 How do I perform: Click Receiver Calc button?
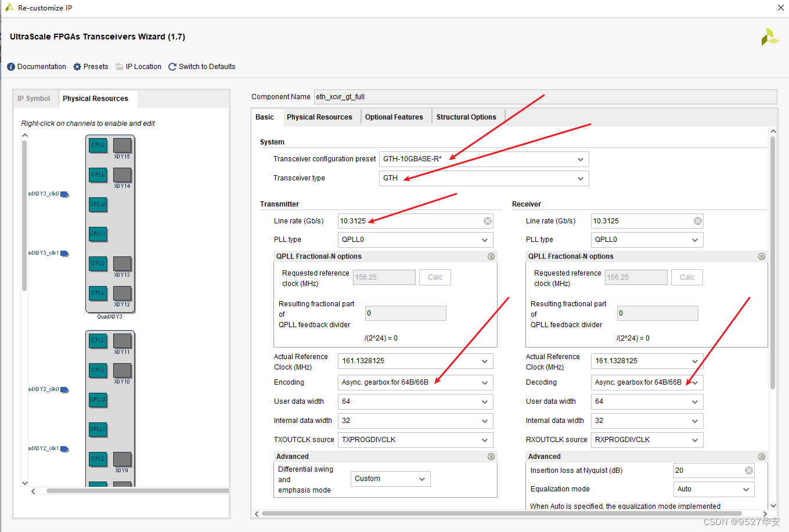pos(687,277)
